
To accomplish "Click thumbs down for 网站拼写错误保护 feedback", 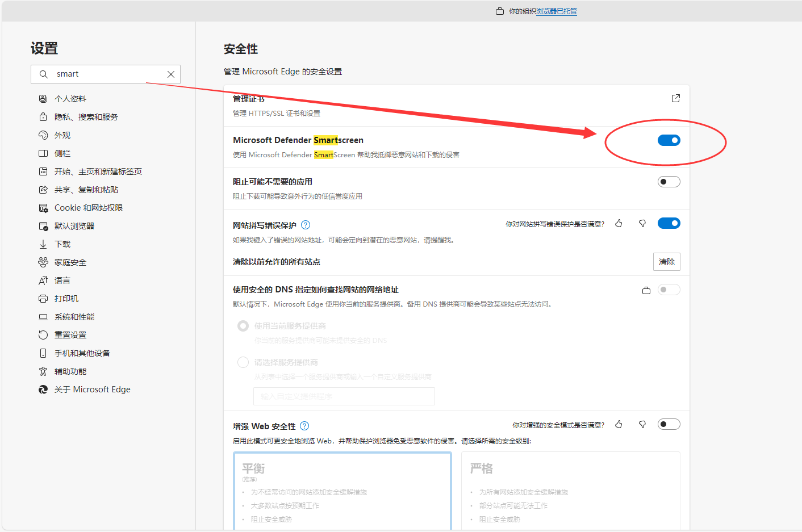I will [x=642, y=224].
